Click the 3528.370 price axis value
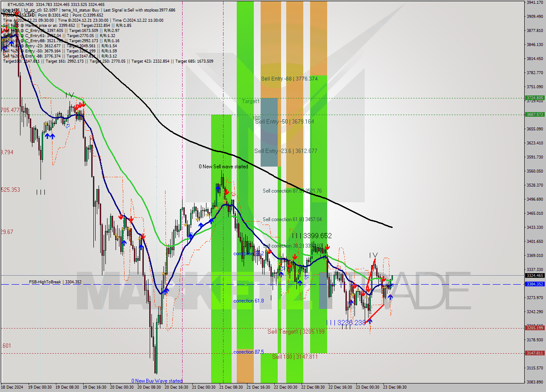The height and width of the screenshot is (392, 546). (535, 185)
